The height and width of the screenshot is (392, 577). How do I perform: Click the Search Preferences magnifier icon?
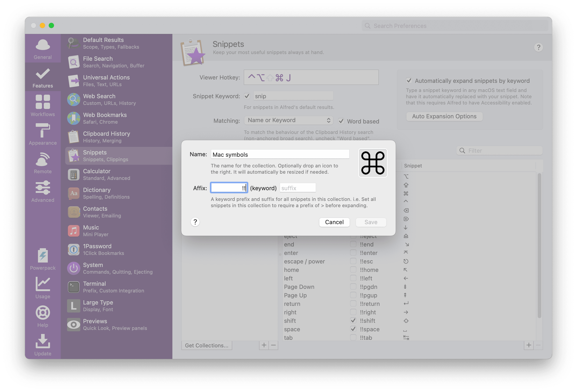(367, 26)
